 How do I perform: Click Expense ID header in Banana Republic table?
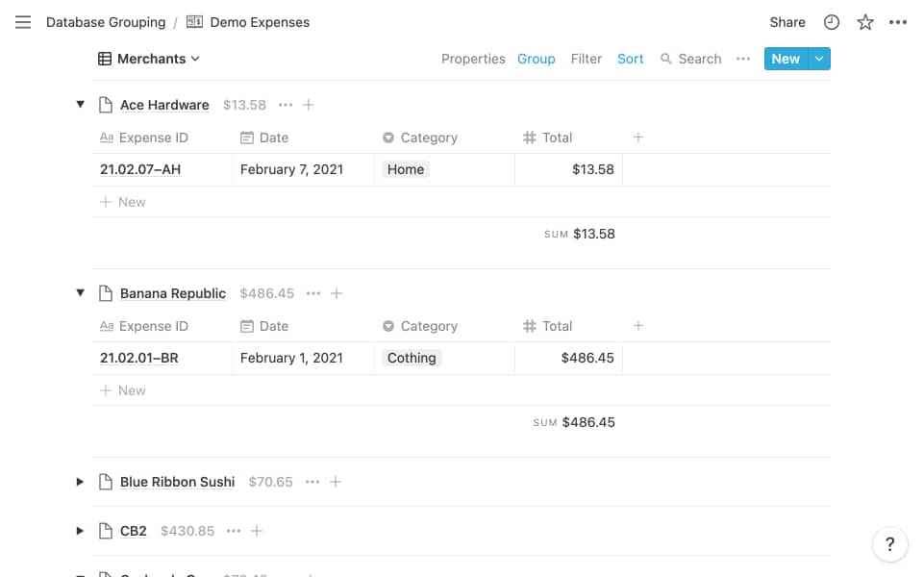click(x=144, y=326)
